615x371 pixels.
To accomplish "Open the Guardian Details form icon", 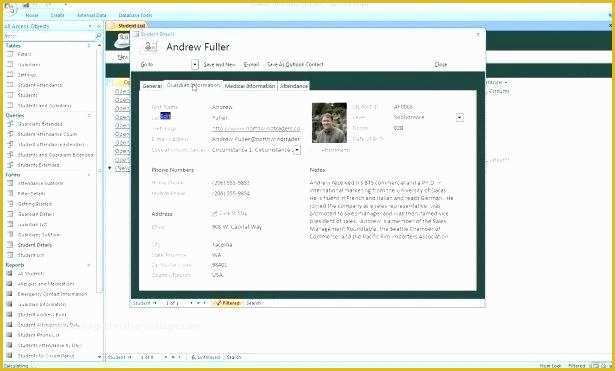I will 11,214.
